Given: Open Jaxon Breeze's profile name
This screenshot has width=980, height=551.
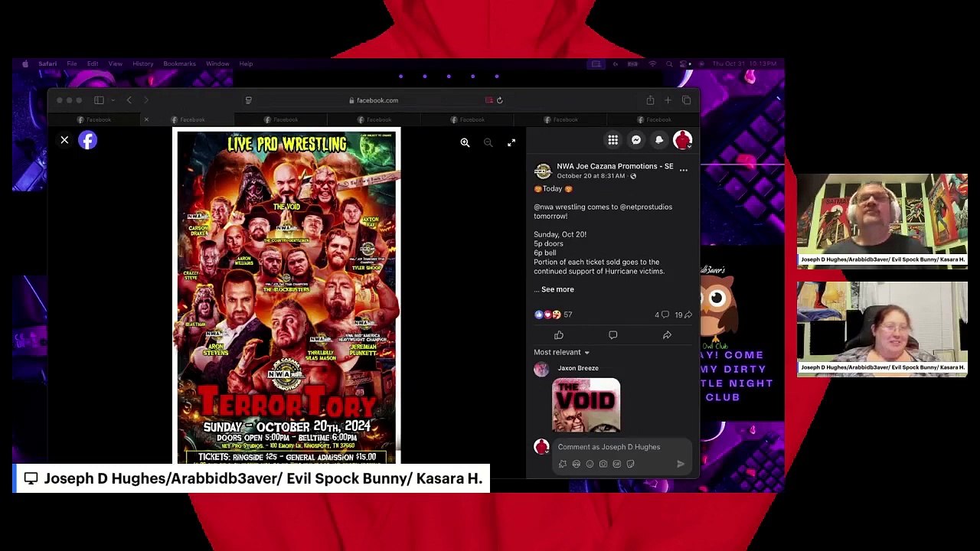Looking at the screenshot, I should tap(578, 368).
